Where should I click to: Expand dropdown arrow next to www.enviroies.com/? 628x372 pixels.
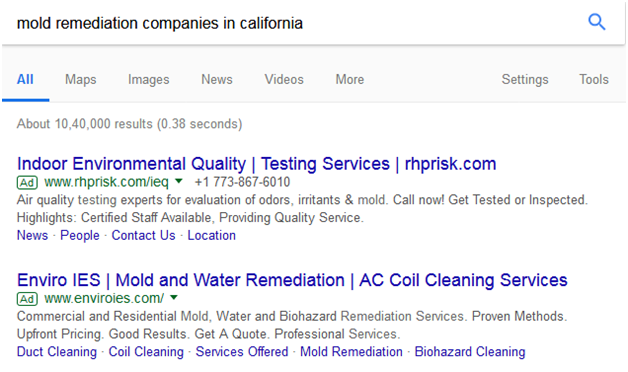click(174, 297)
